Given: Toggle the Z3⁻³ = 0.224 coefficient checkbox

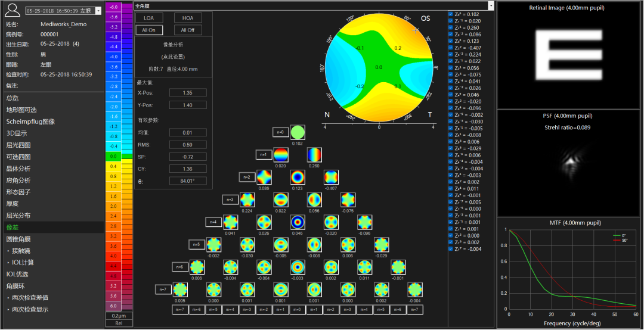Looking at the screenshot, I should (451, 55).
